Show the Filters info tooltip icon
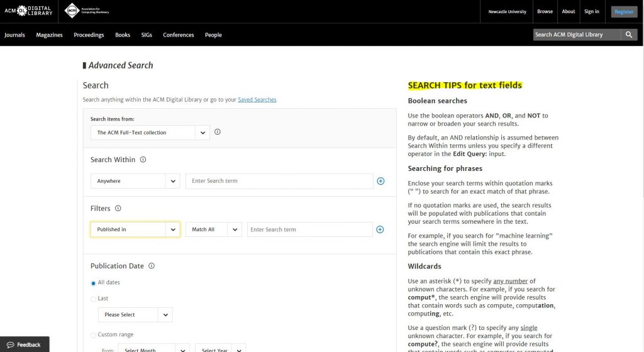The image size is (644, 352). (118, 208)
